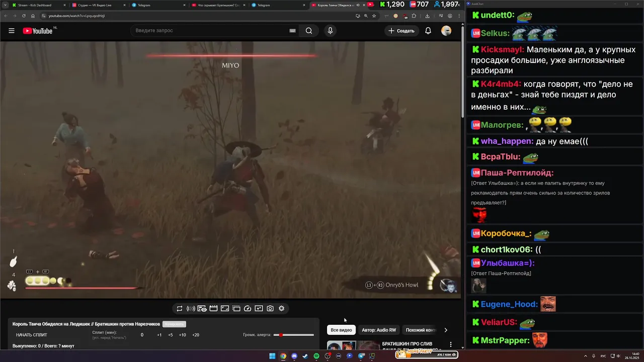Viewport: 644px width, 362px height.
Task: Take a screenshot with the camera icon
Action: point(270,308)
